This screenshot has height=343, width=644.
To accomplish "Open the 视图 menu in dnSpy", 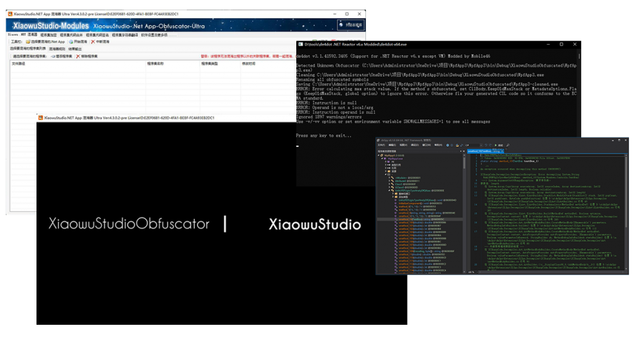I will [x=403, y=145].
